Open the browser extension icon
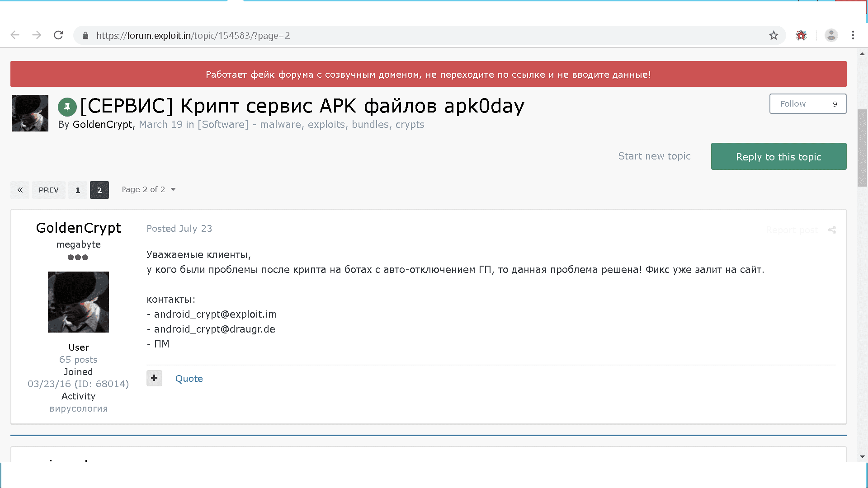This screenshot has height=488, width=868. tap(801, 35)
